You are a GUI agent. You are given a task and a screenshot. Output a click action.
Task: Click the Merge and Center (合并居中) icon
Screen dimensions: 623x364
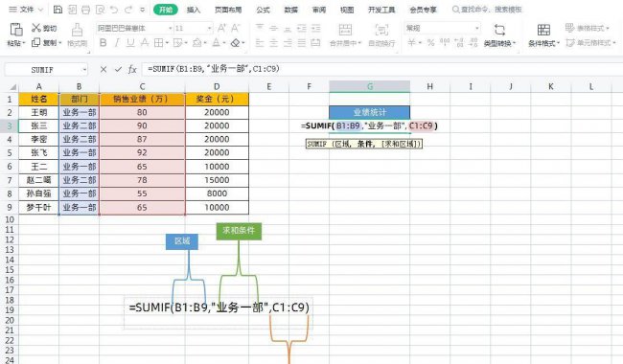click(345, 30)
